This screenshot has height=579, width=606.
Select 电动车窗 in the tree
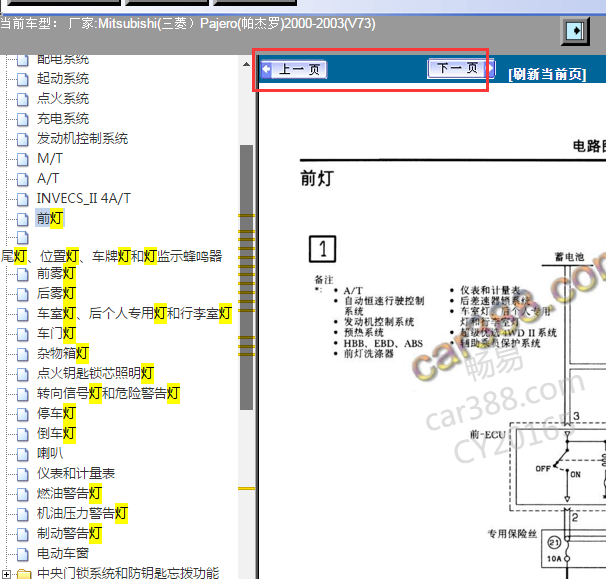click(x=63, y=553)
